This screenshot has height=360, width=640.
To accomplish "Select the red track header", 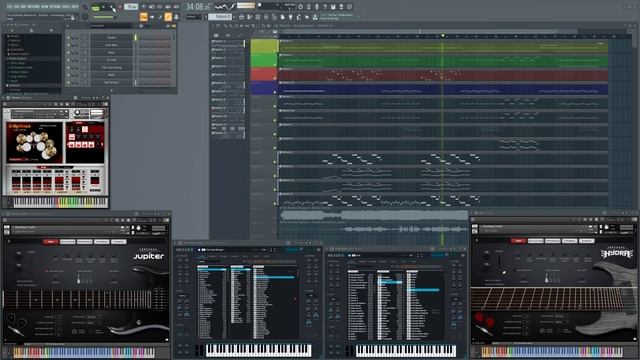I will coord(263,74).
